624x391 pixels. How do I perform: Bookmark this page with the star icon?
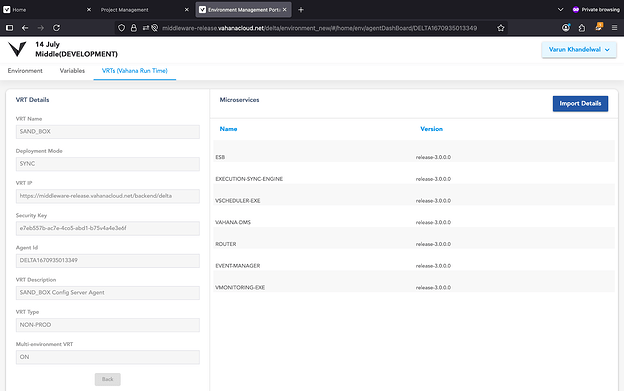coord(501,28)
